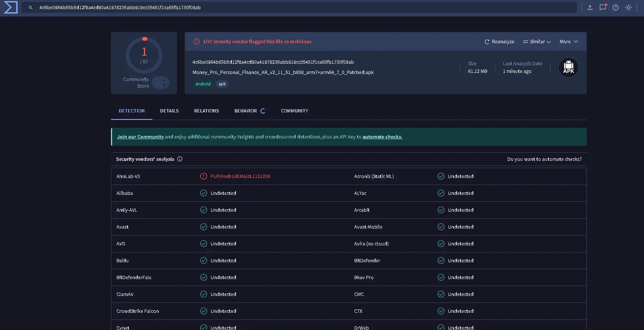Click the APK file type icon

pos(569,67)
